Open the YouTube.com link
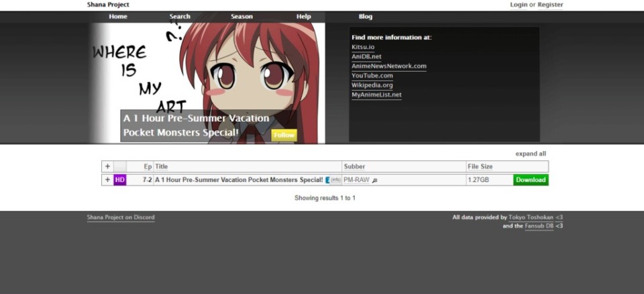 372,76
